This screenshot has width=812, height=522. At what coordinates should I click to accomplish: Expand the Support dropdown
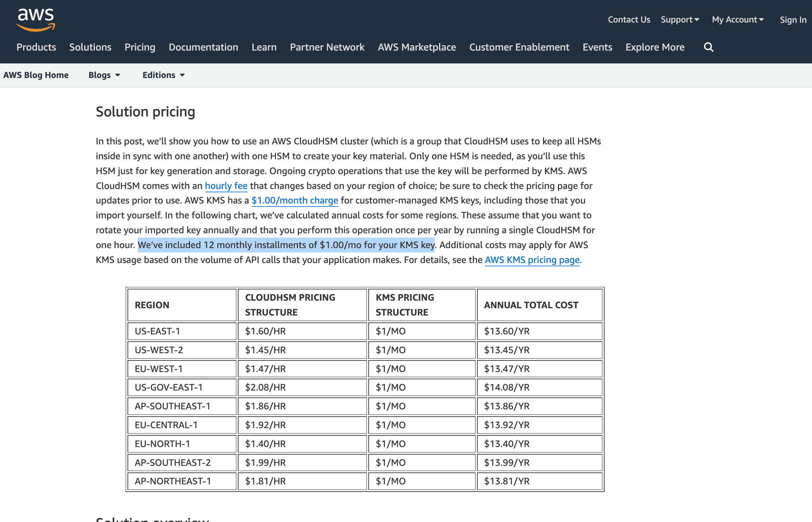680,20
